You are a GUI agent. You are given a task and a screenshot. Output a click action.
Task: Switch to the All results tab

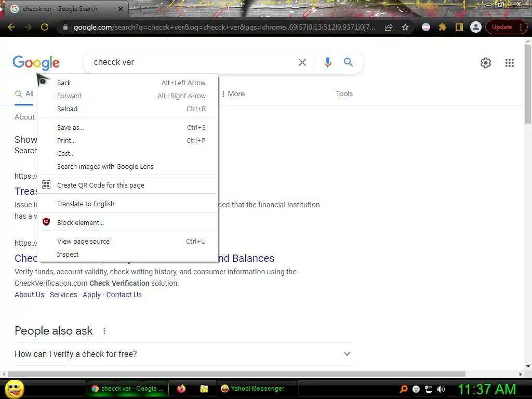tap(24, 94)
